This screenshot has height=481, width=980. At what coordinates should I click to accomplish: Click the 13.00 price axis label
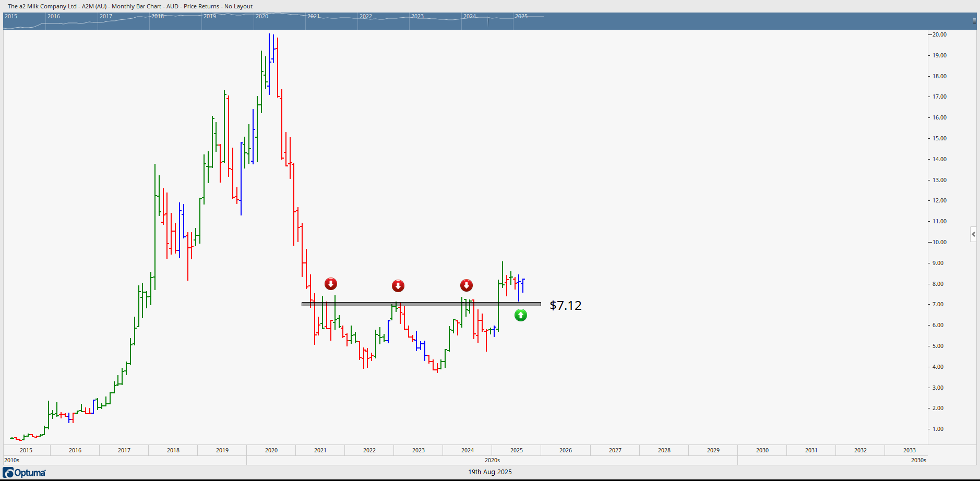pyautogui.click(x=940, y=180)
